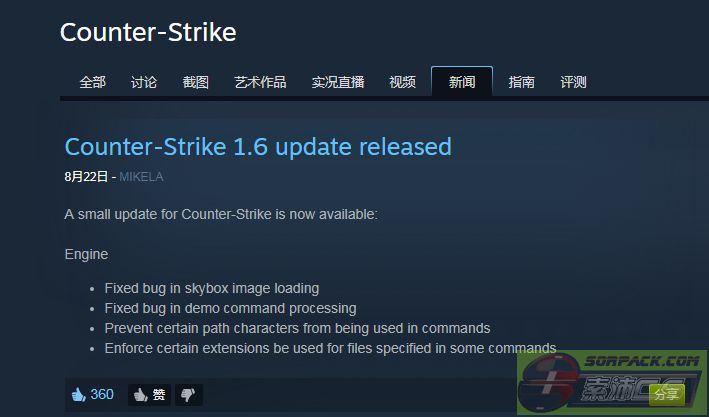Screen dimensions: 709x417
Task: Click the Engine section heading text
Action: click(86, 254)
